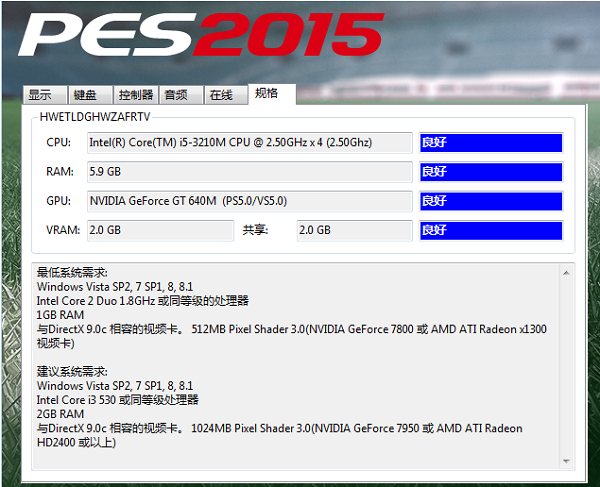Click the RAM 5.9 GB field
The image size is (600, 487).
pos(249,172)
